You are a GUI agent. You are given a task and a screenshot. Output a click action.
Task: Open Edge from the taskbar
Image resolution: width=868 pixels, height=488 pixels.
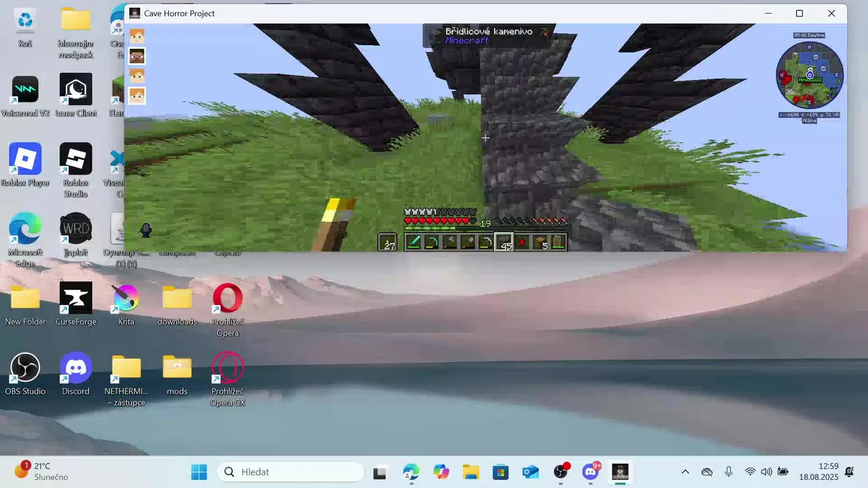(x=411, y=472)
